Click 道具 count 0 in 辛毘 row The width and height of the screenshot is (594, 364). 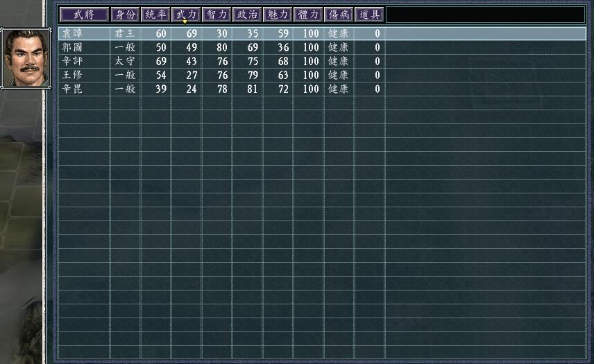377,89
